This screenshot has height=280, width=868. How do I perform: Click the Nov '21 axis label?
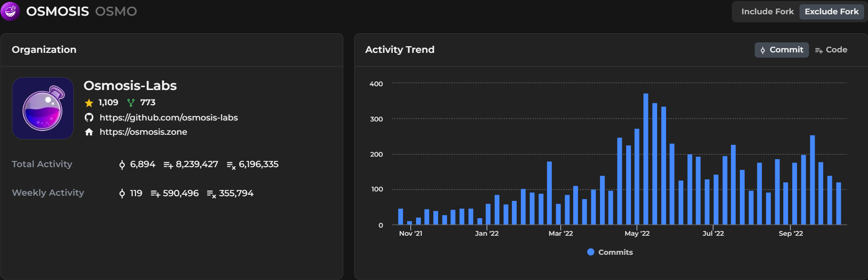point(410,233)
